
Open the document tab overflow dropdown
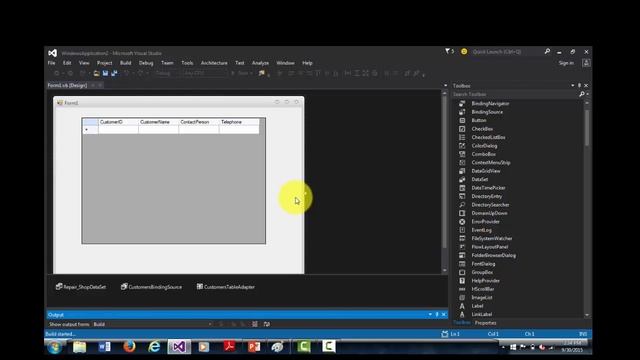point(445,85)
